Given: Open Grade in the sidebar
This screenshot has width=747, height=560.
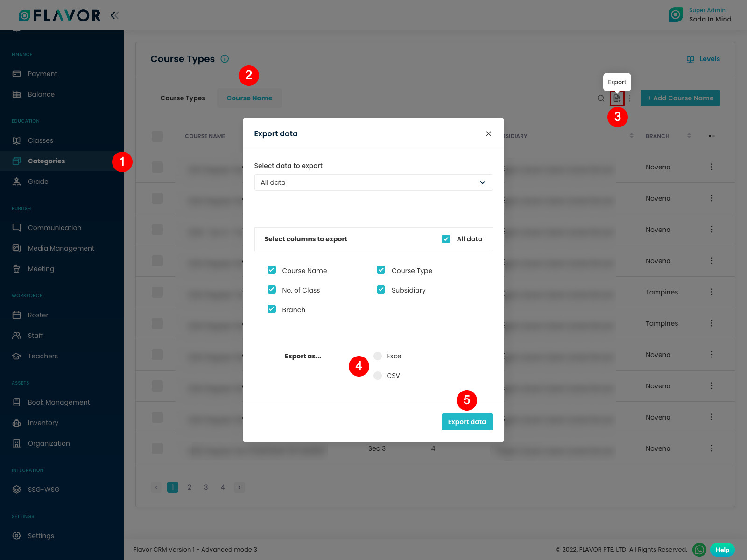Looking at the screenshot, I should tap(38, 182).
